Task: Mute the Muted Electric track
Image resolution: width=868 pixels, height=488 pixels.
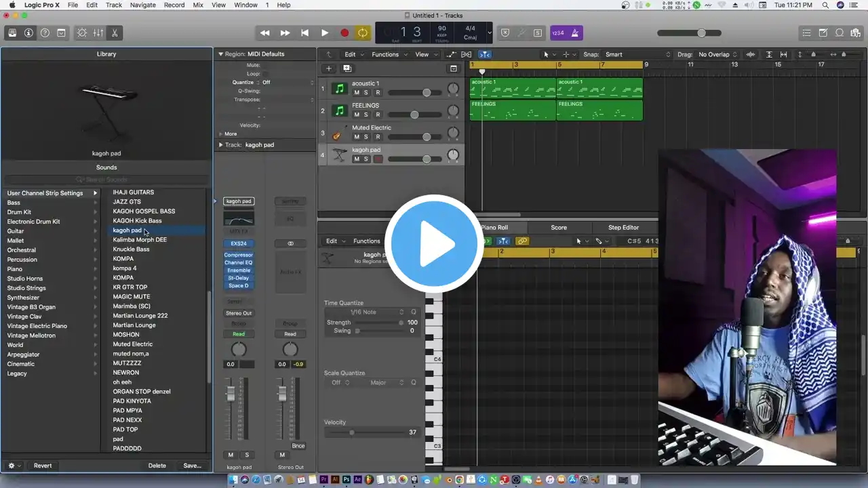Action: point(357,137)
